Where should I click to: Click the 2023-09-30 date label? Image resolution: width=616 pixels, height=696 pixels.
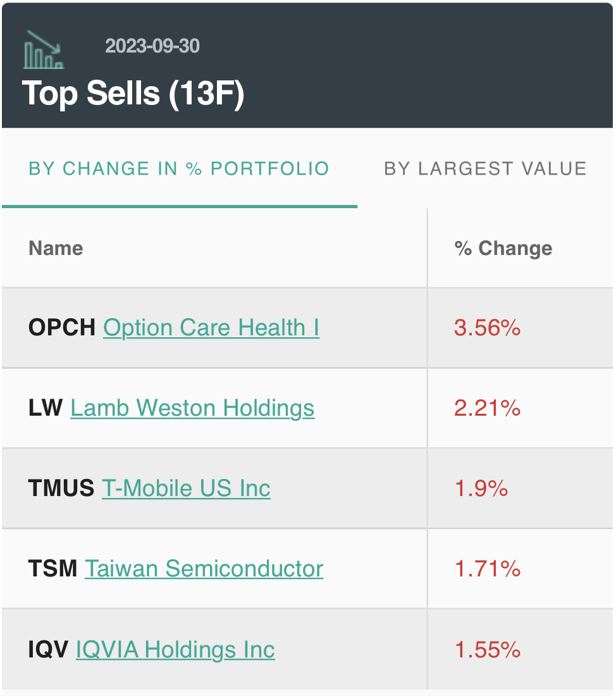(x=152, y=46)
